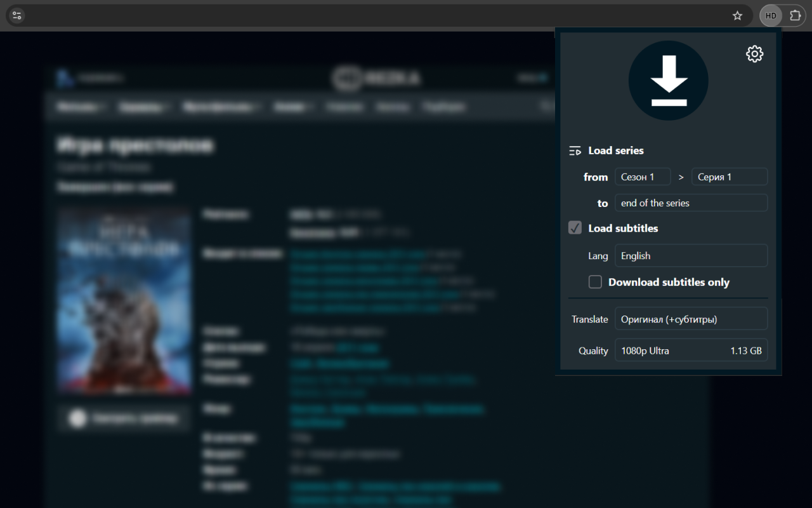Open extension settings via gear icon

click(754, 54)
